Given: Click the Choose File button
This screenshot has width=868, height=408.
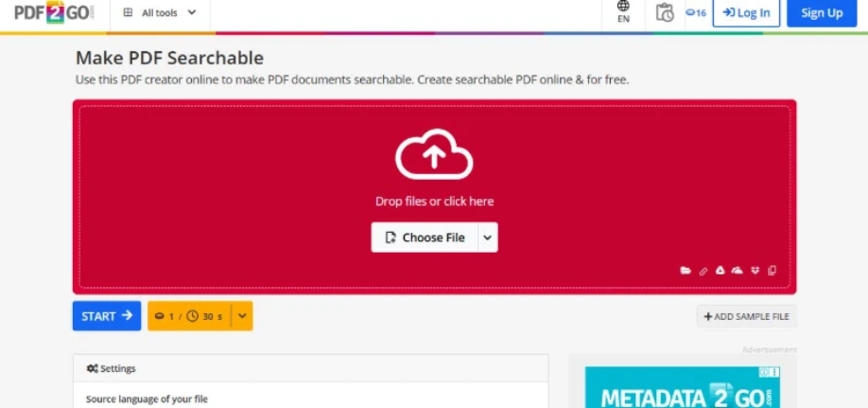Looking at the screenshot, I should tap(425, 238).
